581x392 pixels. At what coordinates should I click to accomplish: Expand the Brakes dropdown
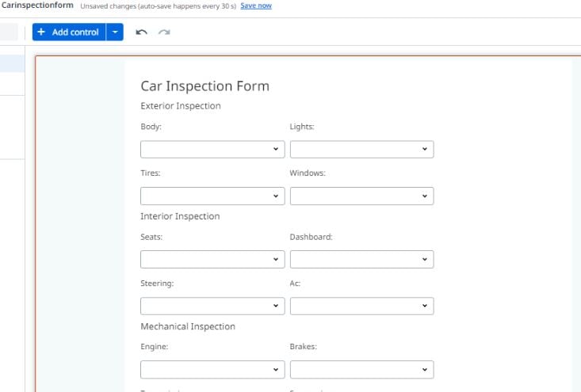tap(361, 369)
